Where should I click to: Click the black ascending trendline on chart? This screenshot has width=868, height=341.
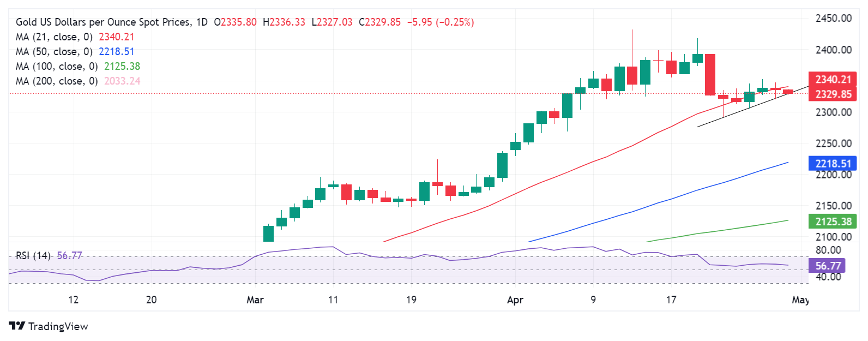[753, 106]
